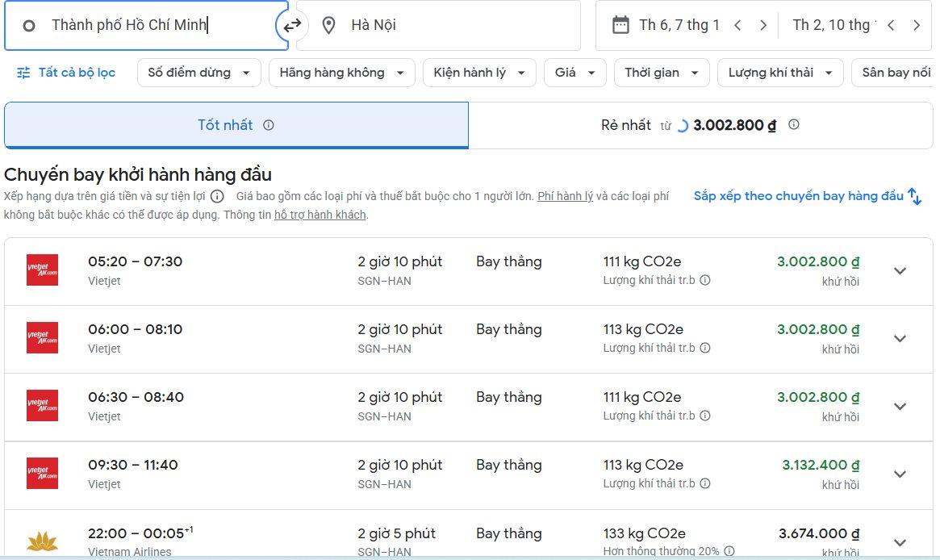
Task: Select the 06:00 – 08:10 flight time
Action: click(x=135, y=329)
